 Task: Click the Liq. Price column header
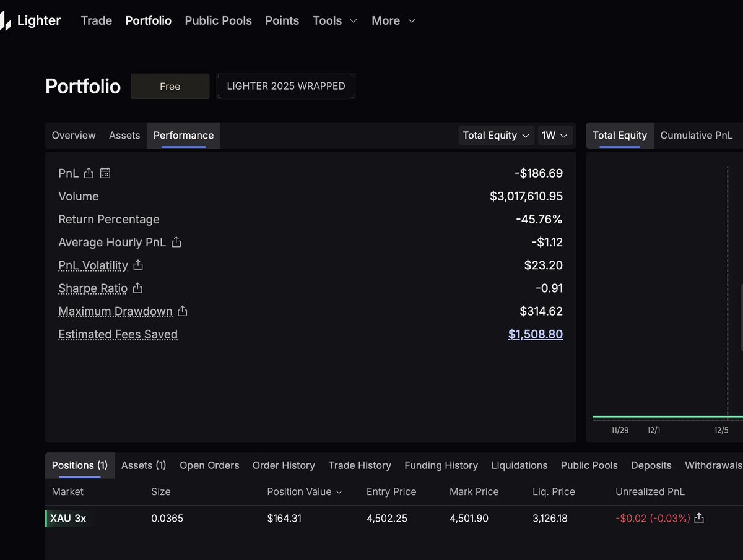(x=554, y=492)
